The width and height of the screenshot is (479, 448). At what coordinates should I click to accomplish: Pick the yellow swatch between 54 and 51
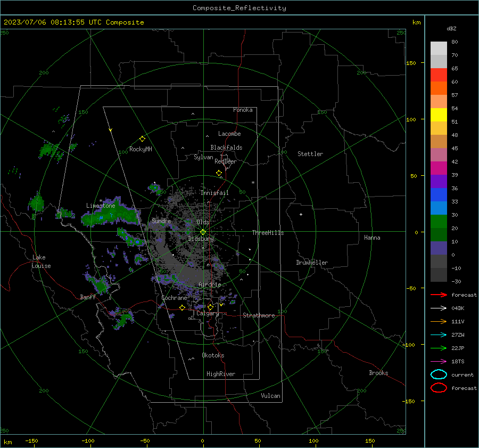pyautogui.click(x=439, y=115)
